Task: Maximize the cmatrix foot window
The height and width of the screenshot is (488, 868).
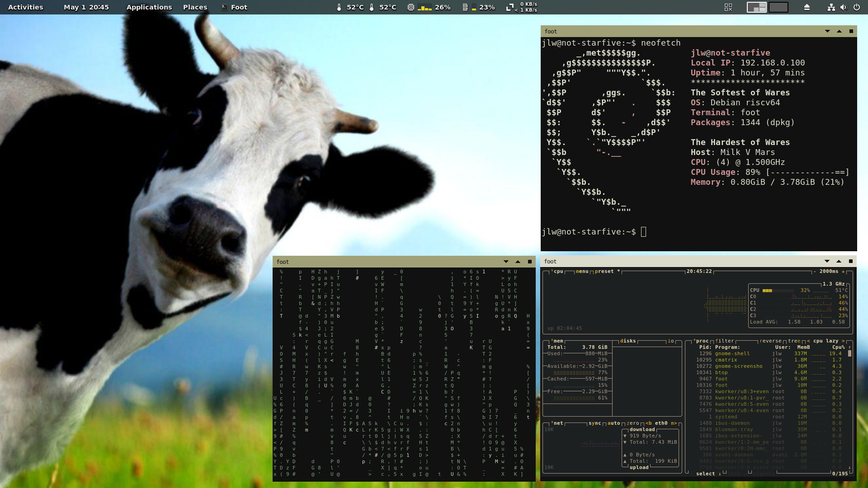Action: [x=518, y=262]
